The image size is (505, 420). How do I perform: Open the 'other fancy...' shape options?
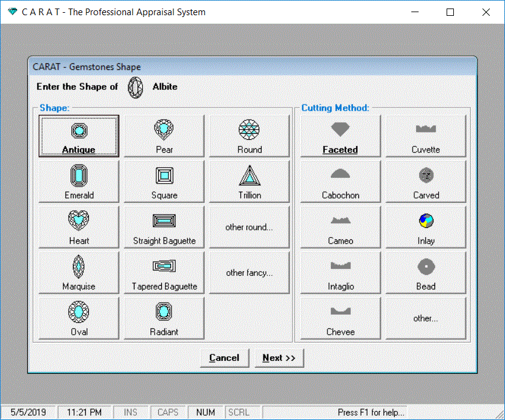249,273
